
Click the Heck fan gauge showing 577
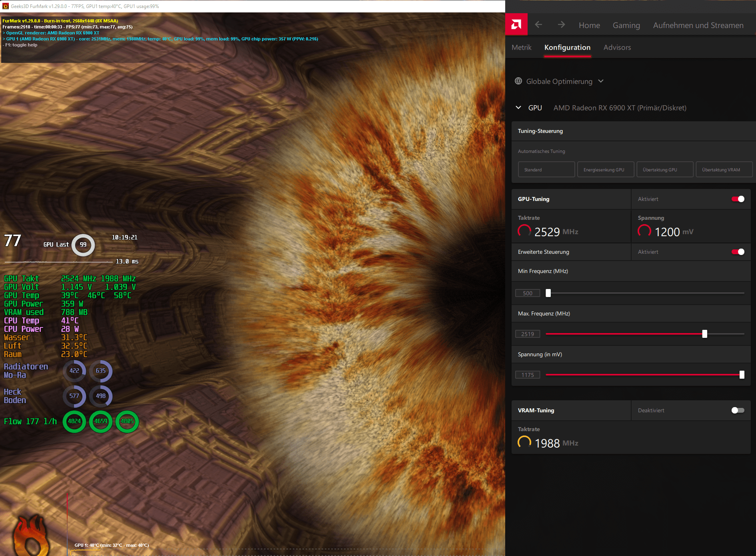coord(74,396)
